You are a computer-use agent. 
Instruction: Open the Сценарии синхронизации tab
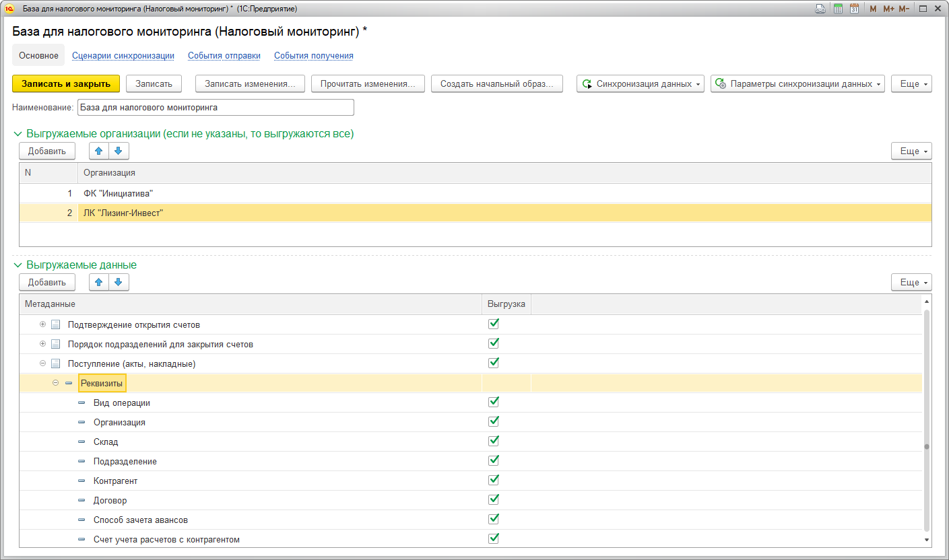point(123,56)
